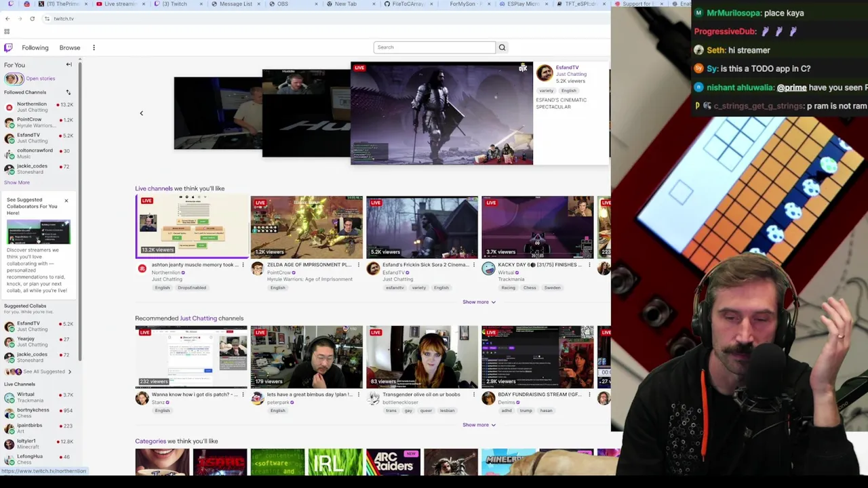
Task: Open the browser apps grid icon
Action: click(x=7, y=32)
